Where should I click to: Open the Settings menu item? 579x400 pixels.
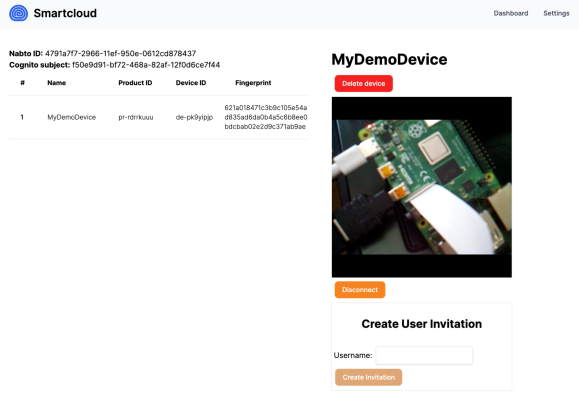tap(556, 13)
